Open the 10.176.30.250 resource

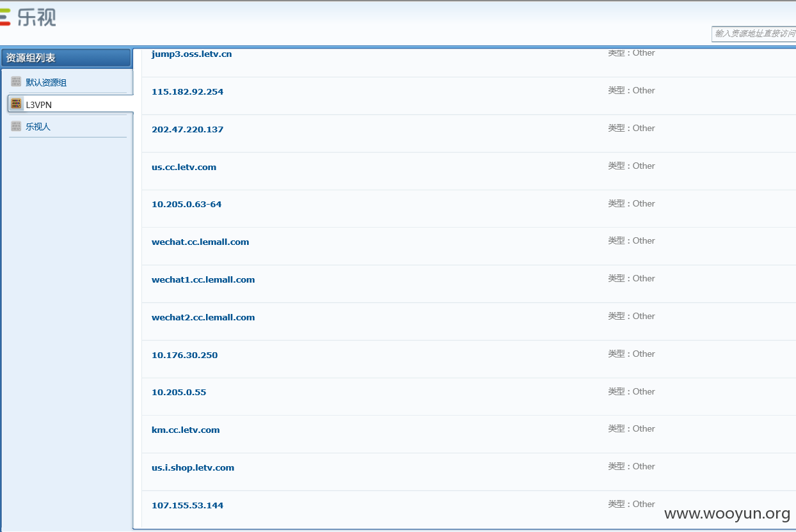click(x=184, y=355)
